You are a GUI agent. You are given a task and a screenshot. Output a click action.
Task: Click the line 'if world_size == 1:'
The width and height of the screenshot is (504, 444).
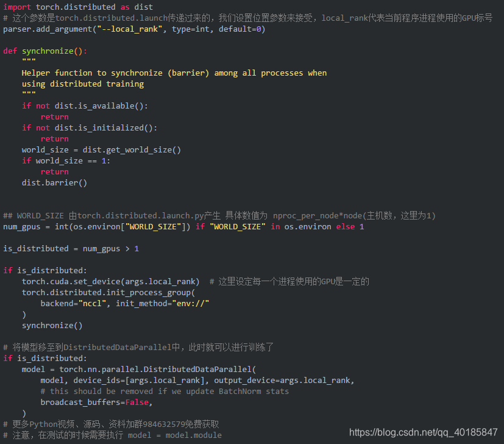coord(66,161)
